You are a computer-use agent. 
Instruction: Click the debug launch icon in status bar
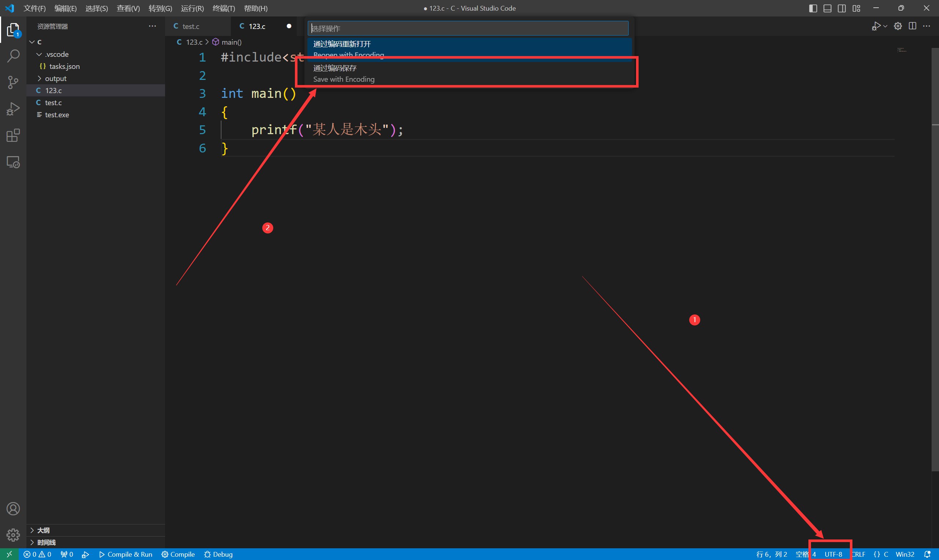point(86,554)
